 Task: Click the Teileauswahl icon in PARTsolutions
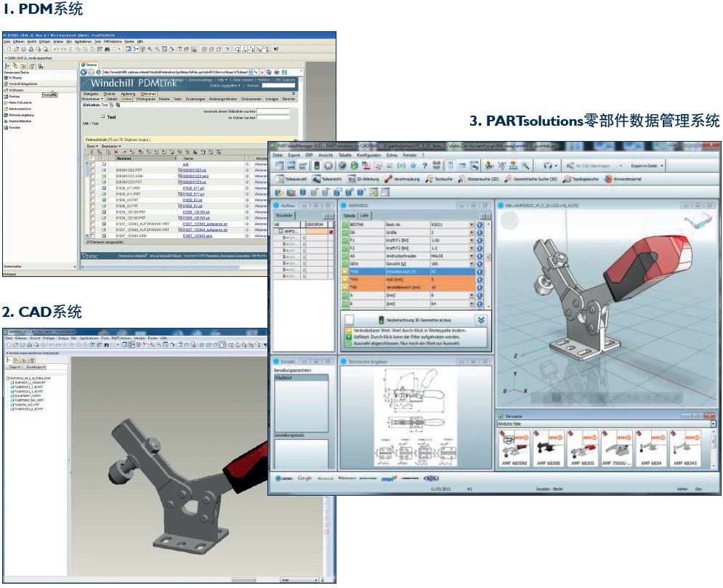click(x=280, y=179)
